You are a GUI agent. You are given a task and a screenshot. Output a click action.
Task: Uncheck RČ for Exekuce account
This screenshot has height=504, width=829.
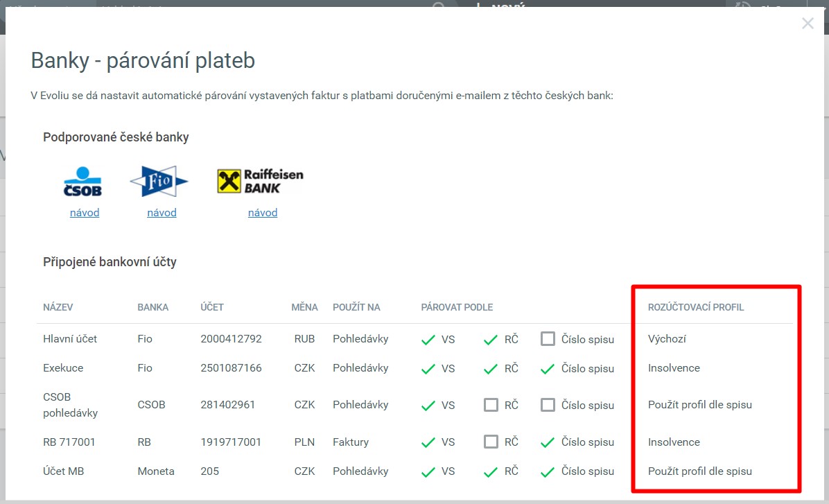491,369
